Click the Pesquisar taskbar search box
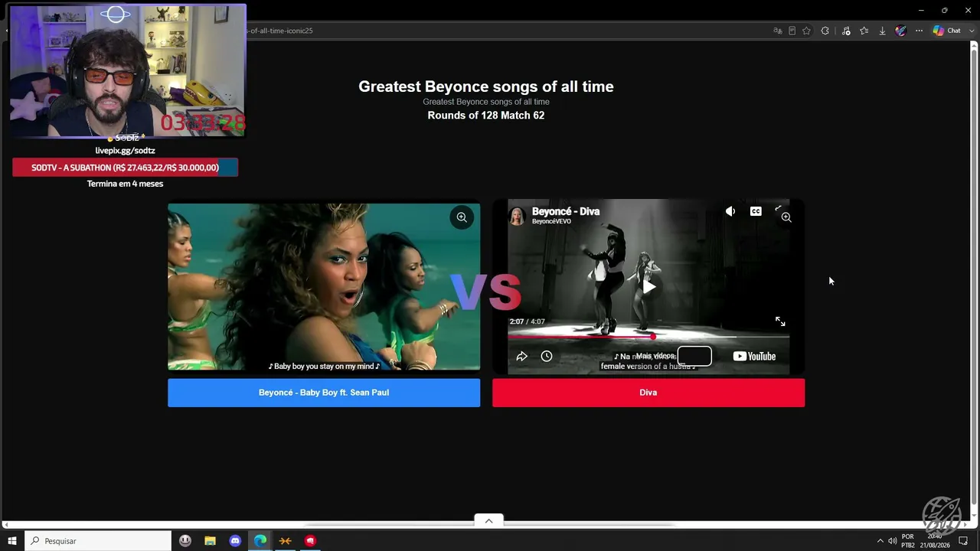The image size is (980, 551). pyautogui.click(x=98, y=541)
